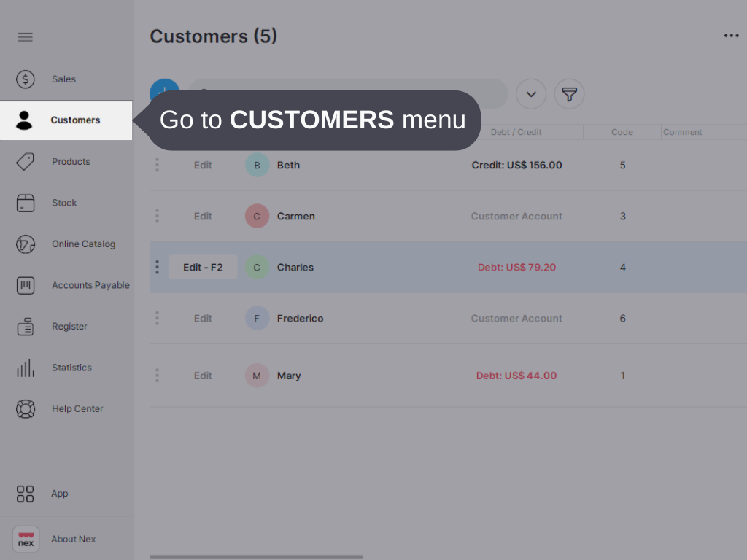Click the Register icon
747x560 pixels.
[x=25, y=326]
